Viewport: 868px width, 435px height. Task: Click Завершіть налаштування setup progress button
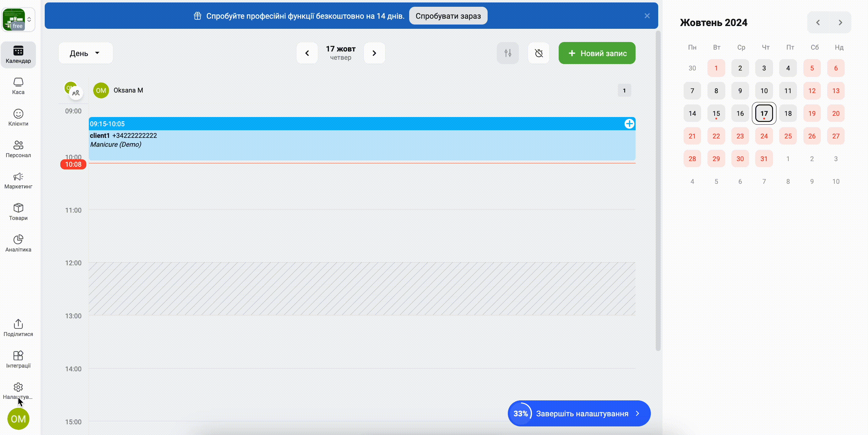pyautogui.click(x=579, y=414)
